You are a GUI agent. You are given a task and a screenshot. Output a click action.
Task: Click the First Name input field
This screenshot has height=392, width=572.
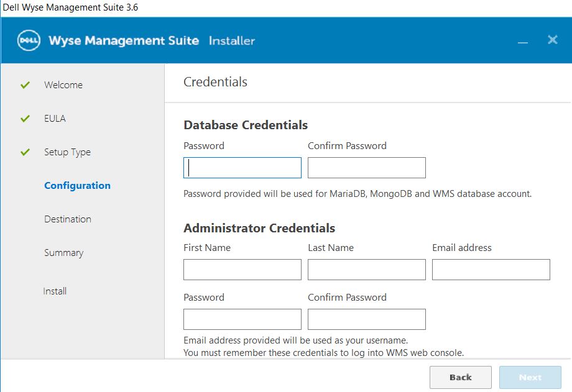242,270
